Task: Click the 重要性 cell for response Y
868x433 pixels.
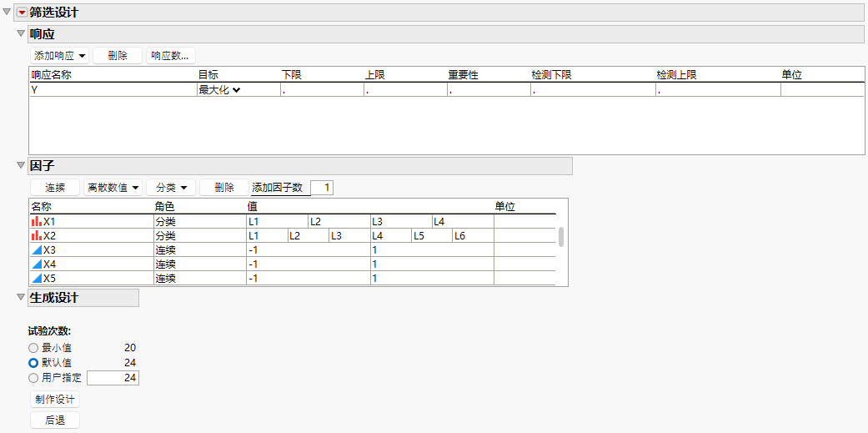Action: tap(489, 90)
